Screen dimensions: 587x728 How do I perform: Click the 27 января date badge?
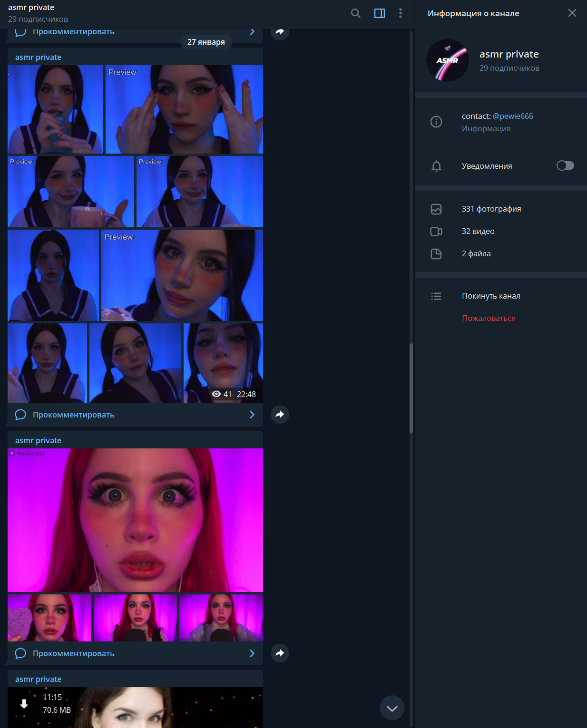click(206, 42)
